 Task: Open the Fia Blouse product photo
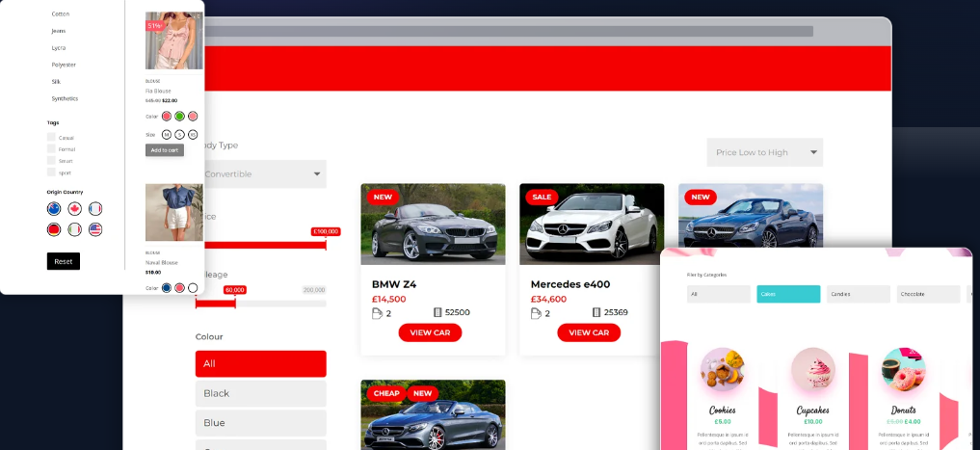(x=174, y=40)
